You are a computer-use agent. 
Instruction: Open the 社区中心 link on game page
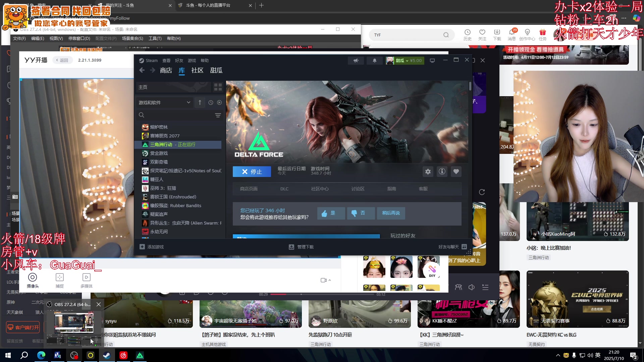(x=320, y=189)
